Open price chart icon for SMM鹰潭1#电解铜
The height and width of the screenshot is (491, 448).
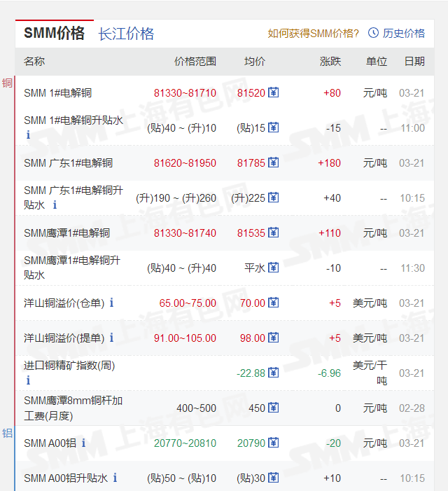click(x=274, y=233)
